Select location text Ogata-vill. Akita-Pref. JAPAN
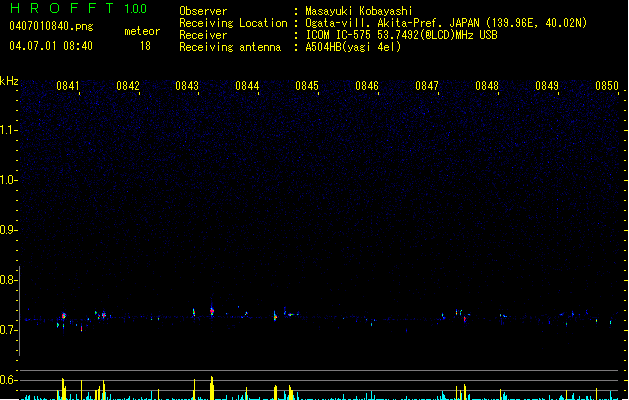Screen dimensions: 629x400 point(392,23)
